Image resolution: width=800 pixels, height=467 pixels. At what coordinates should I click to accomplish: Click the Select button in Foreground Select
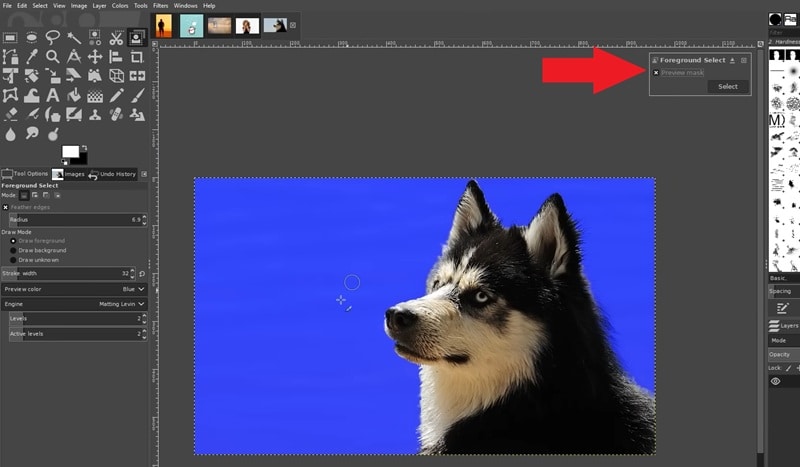[728, 87]
